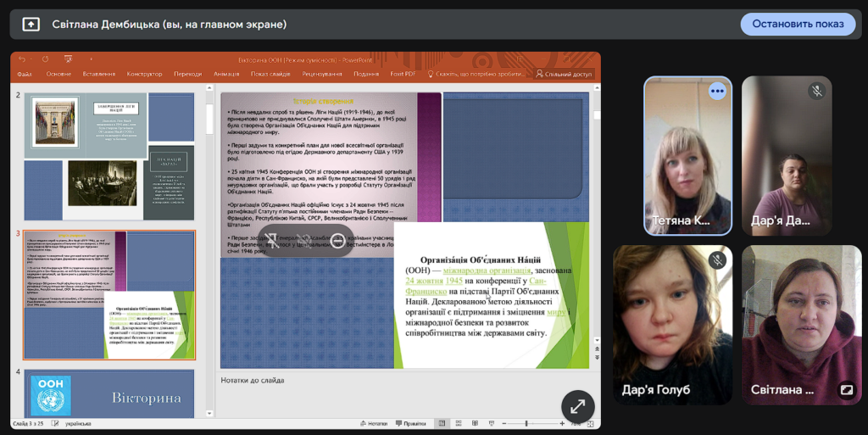The width and height of the screenshot is (868, 435).
Task: Switch to slide sorter view in status bar
Action: click(x=459, y=423)
